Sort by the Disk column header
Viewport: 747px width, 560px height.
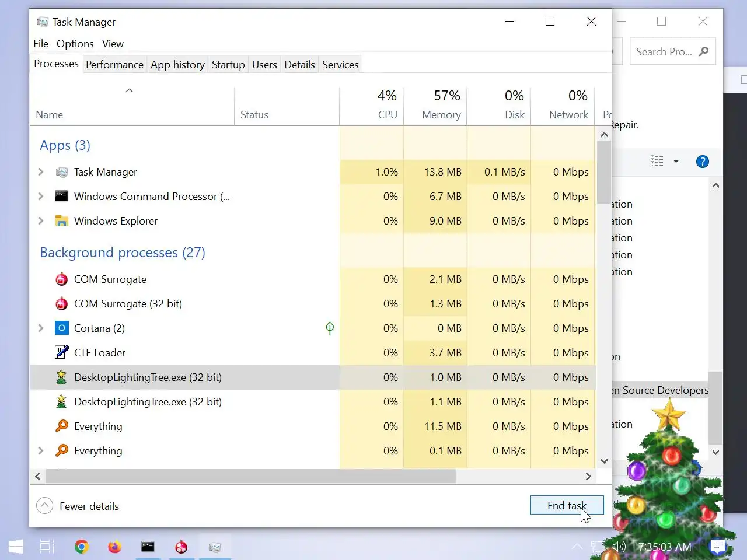pos(499,106)
